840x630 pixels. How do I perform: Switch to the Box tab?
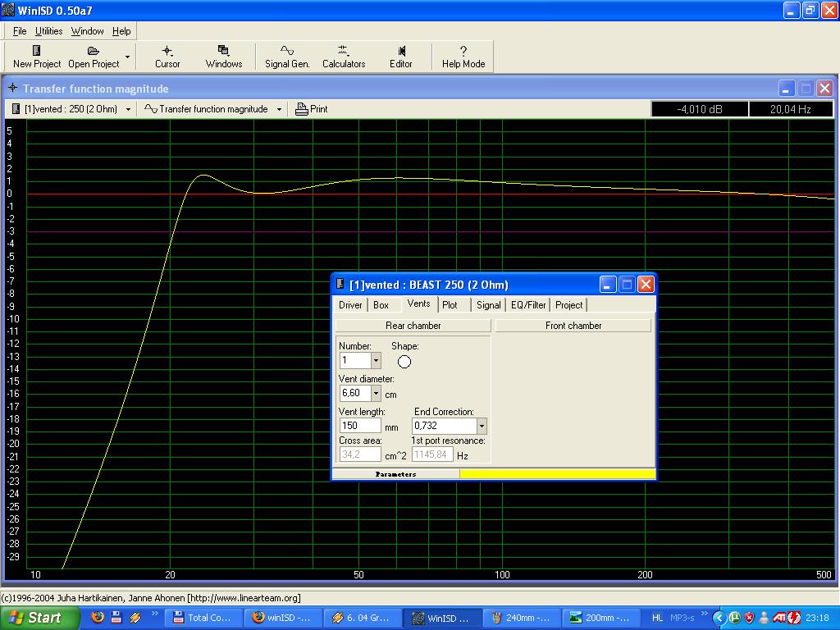click(x=381, y=305)
